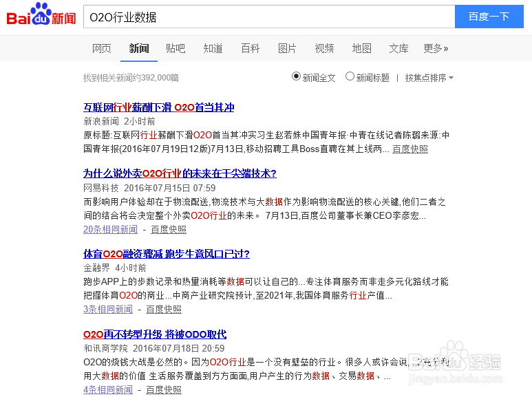Click source line 金融界 4小时前
Screen dimensions: 532x397
115,268
